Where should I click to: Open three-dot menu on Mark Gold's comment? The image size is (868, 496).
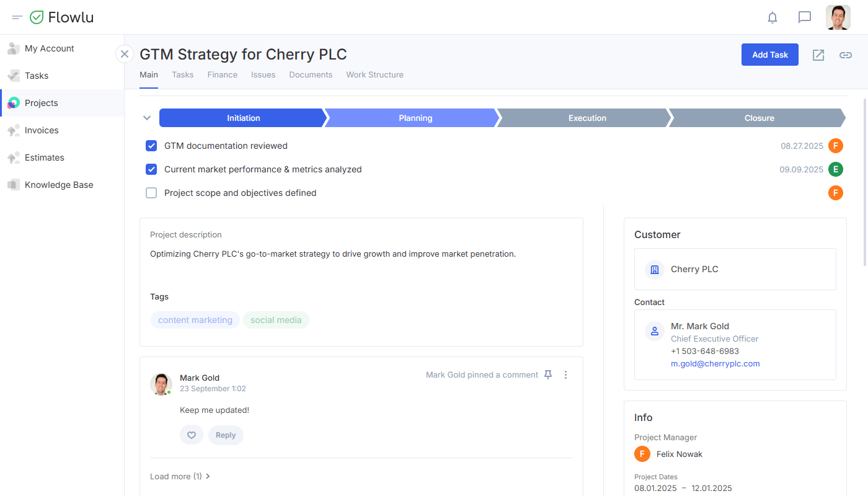(565, 374)
